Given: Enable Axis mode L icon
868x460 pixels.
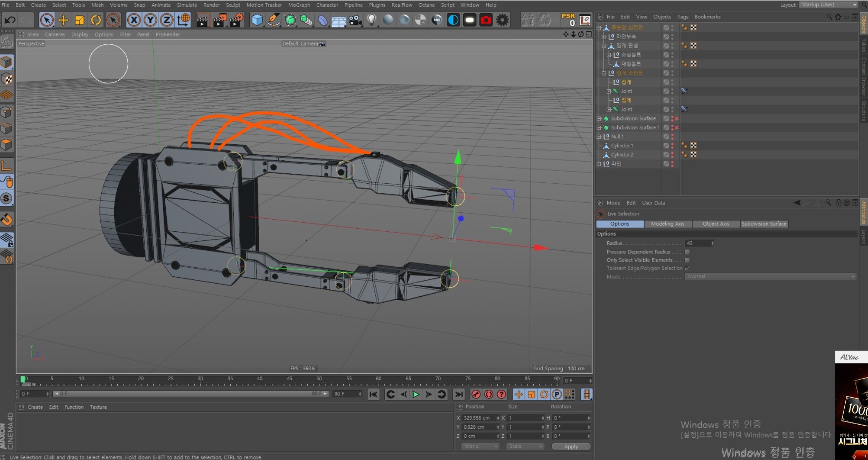Looking at the screenshot, I should [7, 165].
